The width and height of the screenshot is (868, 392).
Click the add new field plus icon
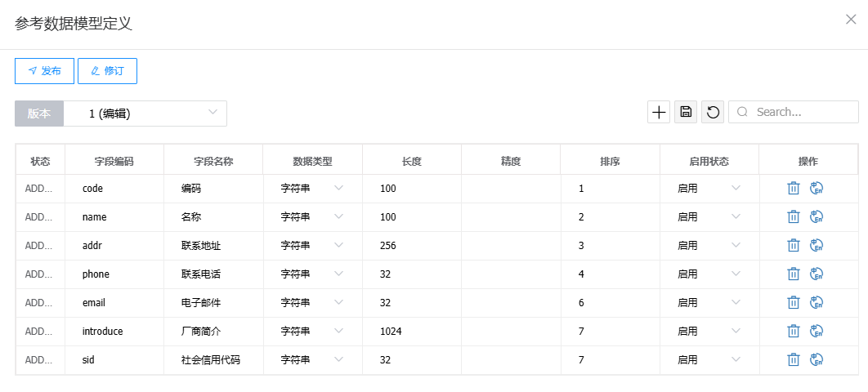(x=659, y=113)
